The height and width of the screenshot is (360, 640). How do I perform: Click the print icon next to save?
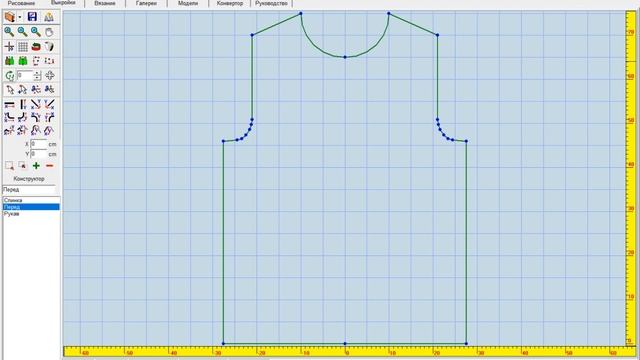[x=49, y=17]
